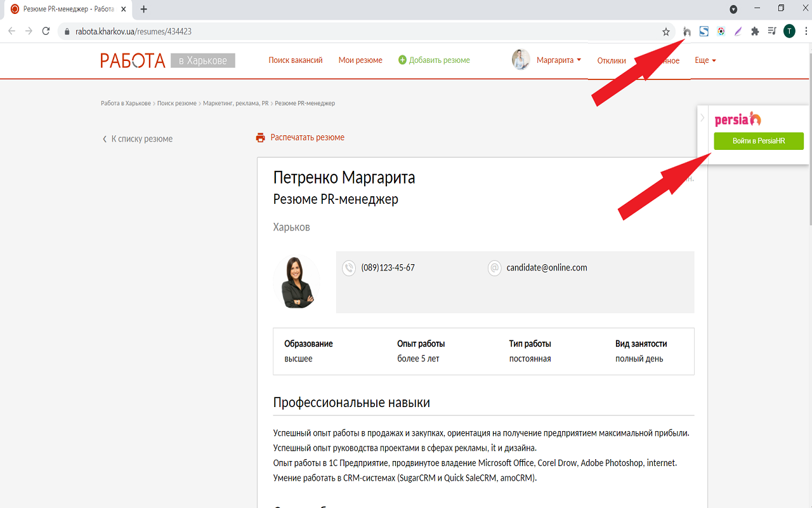This screenshot has height=508, width=812.
Task: Click the lock icon in the address bar
Action: [66, 30]
